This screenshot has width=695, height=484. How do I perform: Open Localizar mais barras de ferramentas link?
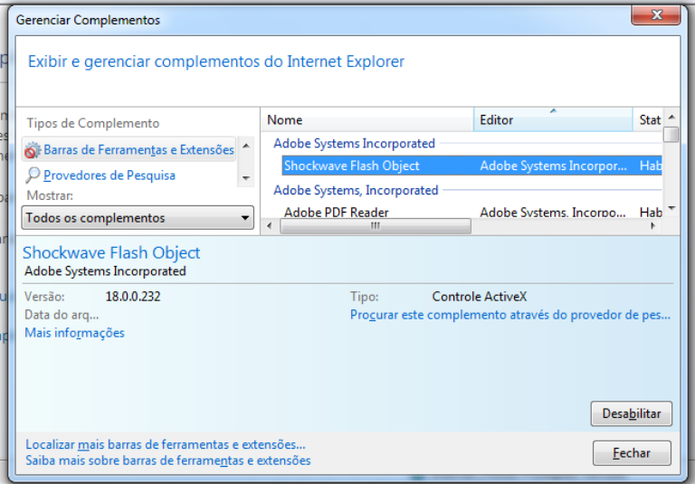coord(165,444)
